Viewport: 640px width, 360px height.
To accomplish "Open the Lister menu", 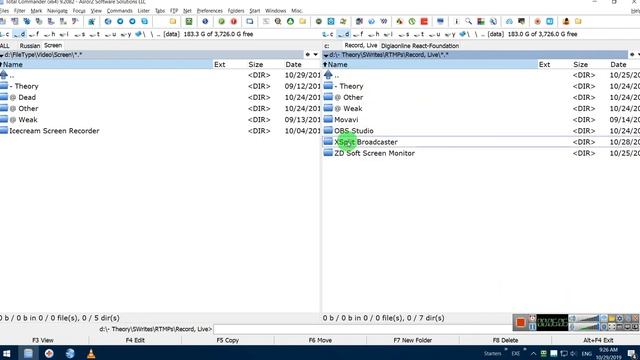I will [x=143, y=11].
